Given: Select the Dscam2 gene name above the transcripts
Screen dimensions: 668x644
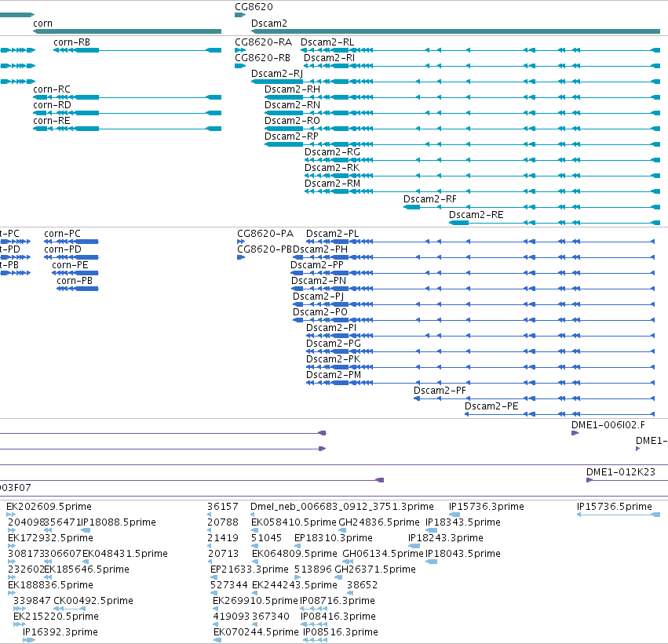Looking at the screenshot, I should [268, 24].
